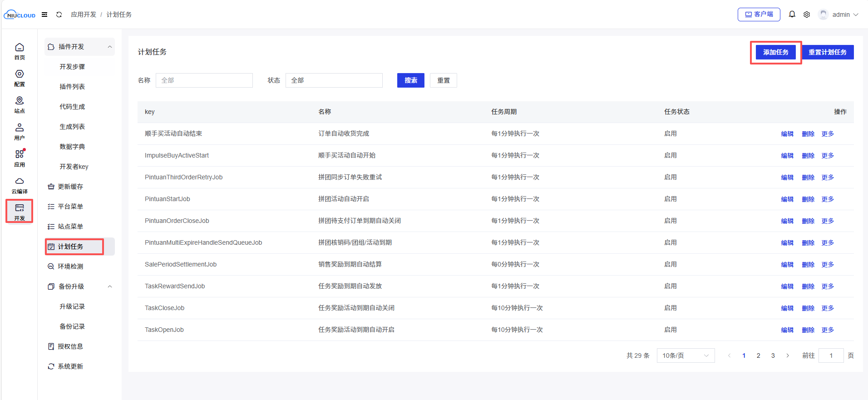Open the gear settings icon in header
This screenshot has height=400, width=868.
(807, 15)
